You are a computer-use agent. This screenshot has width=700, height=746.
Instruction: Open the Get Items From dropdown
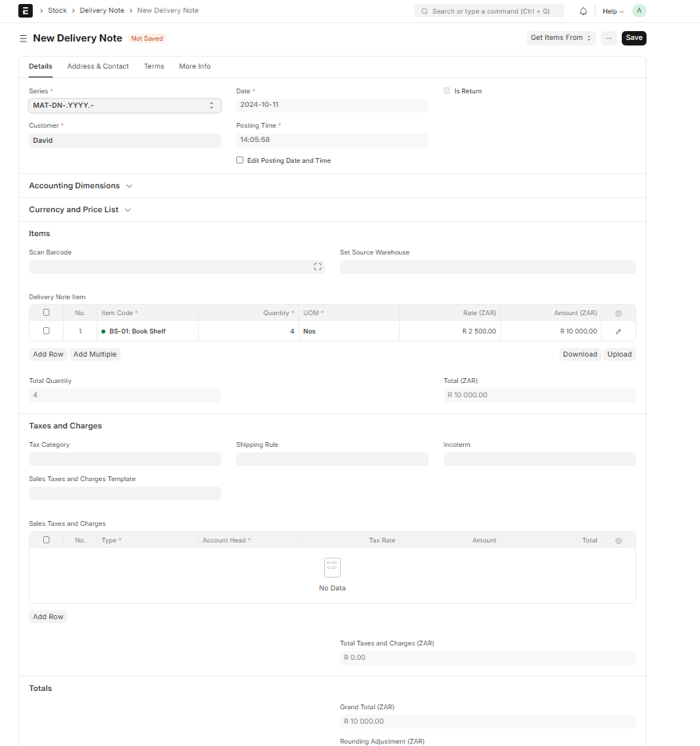click(561, 38)
